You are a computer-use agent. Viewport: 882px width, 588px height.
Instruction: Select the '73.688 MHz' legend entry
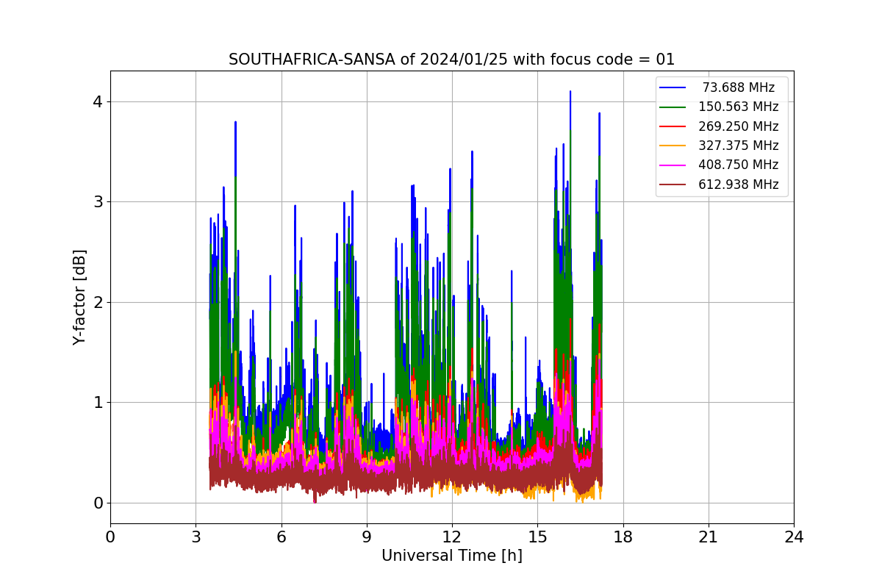739,87
